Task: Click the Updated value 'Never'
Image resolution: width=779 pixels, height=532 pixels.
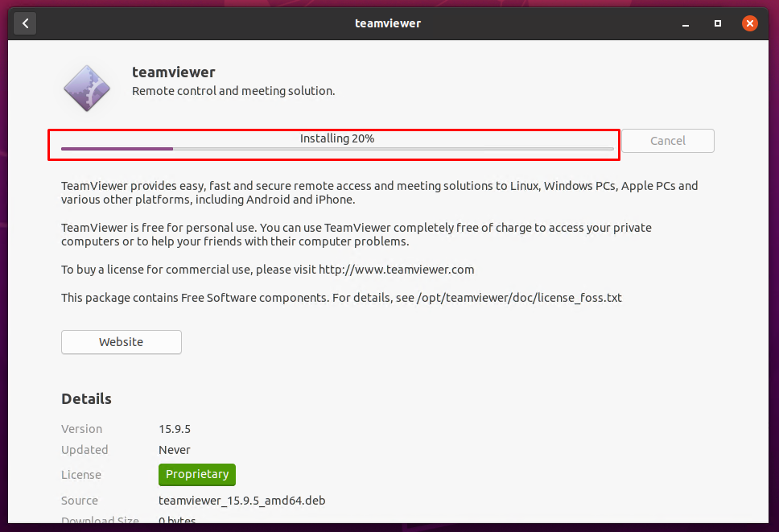Action: pyautogui.click(x=175, y=450)
